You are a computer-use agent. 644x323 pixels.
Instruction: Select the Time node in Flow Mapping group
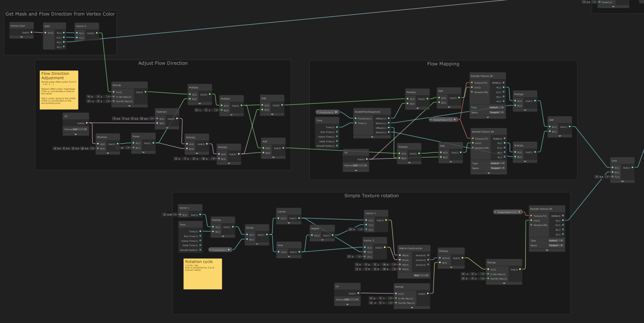[327, 120]
